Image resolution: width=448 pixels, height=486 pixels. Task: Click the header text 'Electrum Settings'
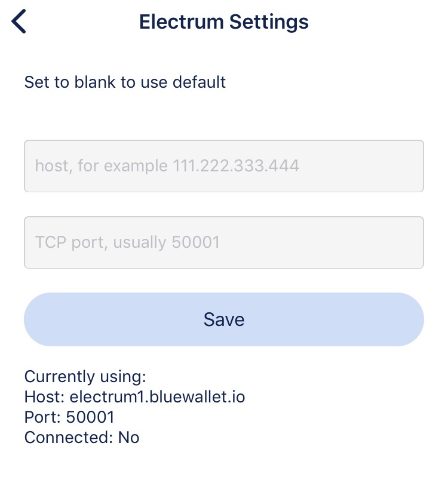click(223, 22)
